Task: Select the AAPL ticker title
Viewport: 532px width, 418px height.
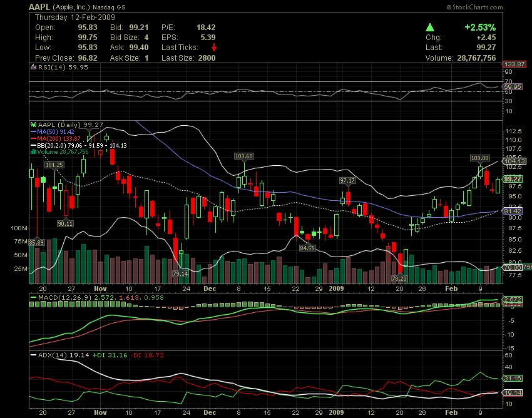Action: (x=39, y=7)
